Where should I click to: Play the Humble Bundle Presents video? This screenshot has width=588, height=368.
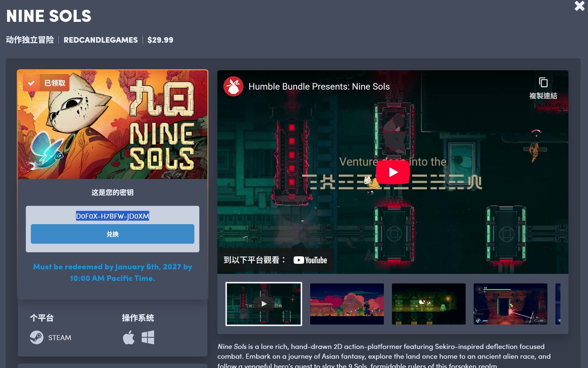(x=392, y=172)
